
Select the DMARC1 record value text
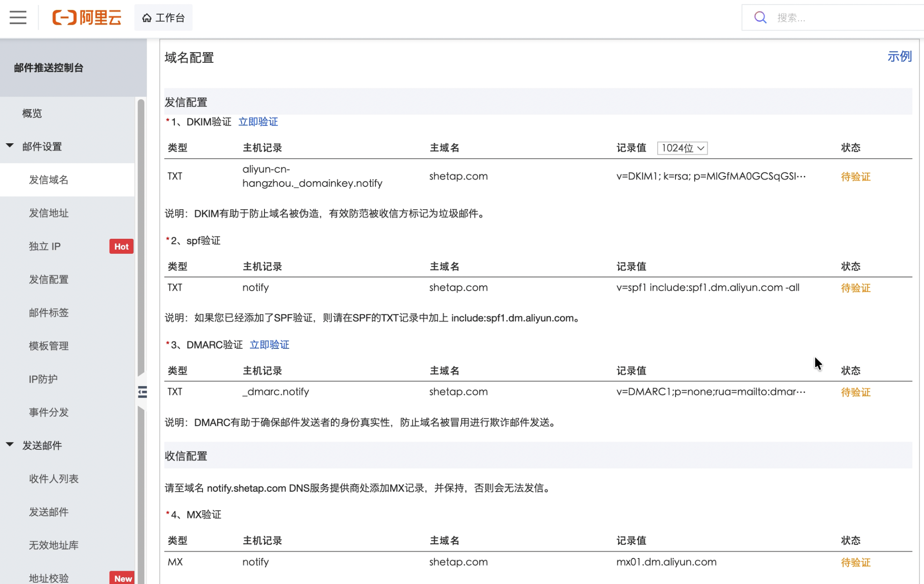pos(711,392)
